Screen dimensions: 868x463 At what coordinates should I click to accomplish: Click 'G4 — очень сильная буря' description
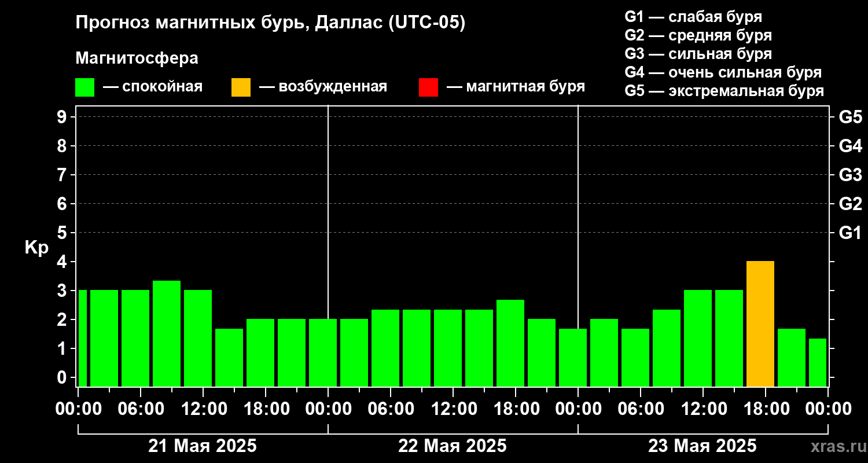click(723, 72)
